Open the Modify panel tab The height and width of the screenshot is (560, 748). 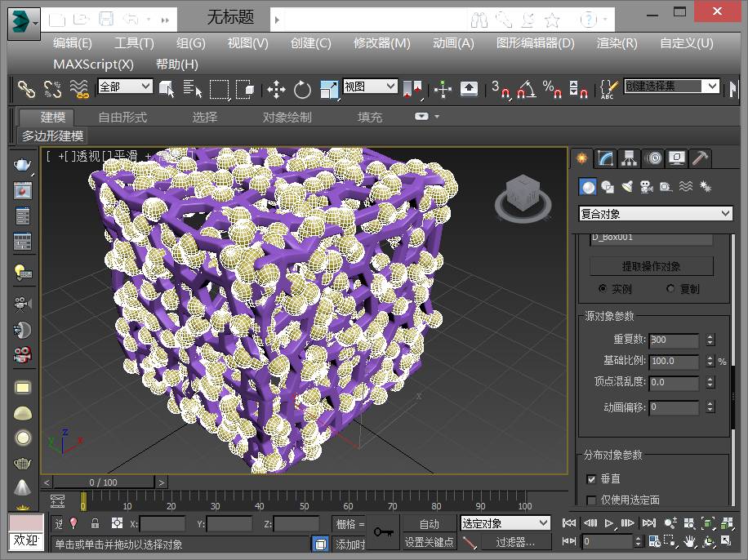[x=605, y=158]
